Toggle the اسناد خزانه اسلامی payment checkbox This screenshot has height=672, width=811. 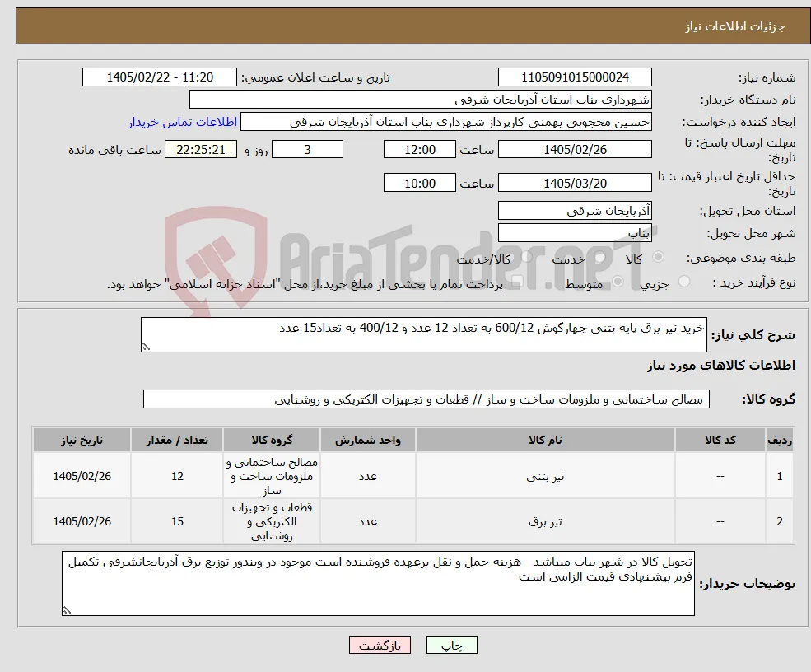coord(517,282)
